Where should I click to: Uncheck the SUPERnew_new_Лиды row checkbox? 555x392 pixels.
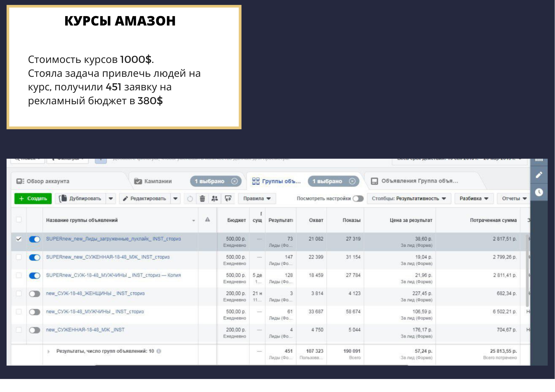coord(19,239)
